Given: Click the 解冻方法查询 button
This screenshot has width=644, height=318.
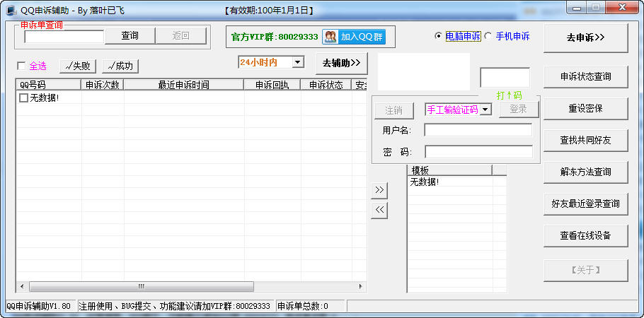Looking at the screenshot, I should tap(586, 172).
